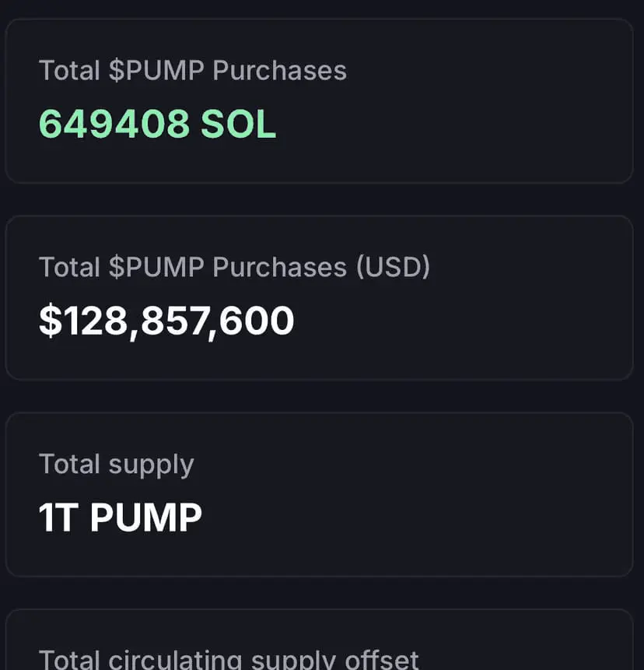The image size is (644, 670).
Task: Click the "1T" figure in the supply card
Action: (58, 517)
